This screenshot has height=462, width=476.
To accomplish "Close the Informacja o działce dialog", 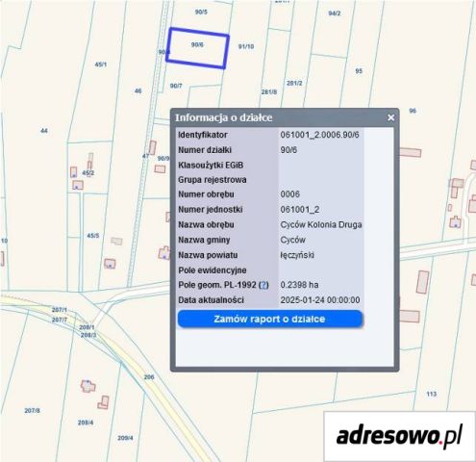I will pos(390,117).
